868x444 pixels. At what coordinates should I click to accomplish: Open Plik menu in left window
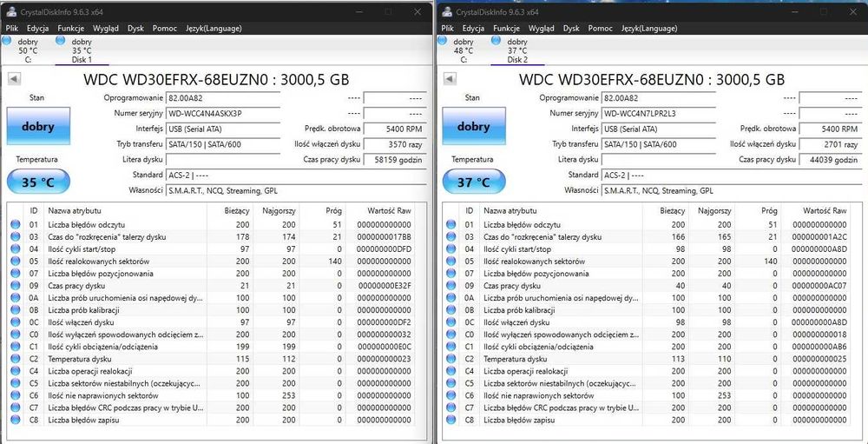[13, 29]
